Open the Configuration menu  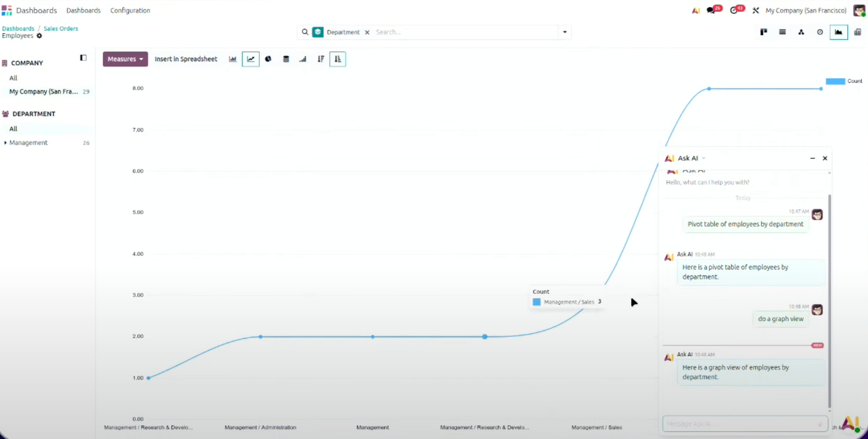point(130,10)
